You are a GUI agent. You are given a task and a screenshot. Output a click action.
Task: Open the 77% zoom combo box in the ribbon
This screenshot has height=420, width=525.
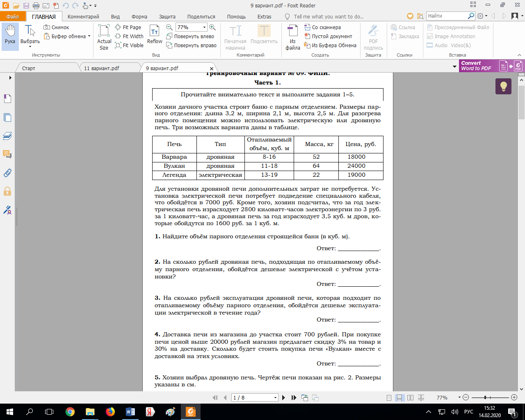point(192,27)
